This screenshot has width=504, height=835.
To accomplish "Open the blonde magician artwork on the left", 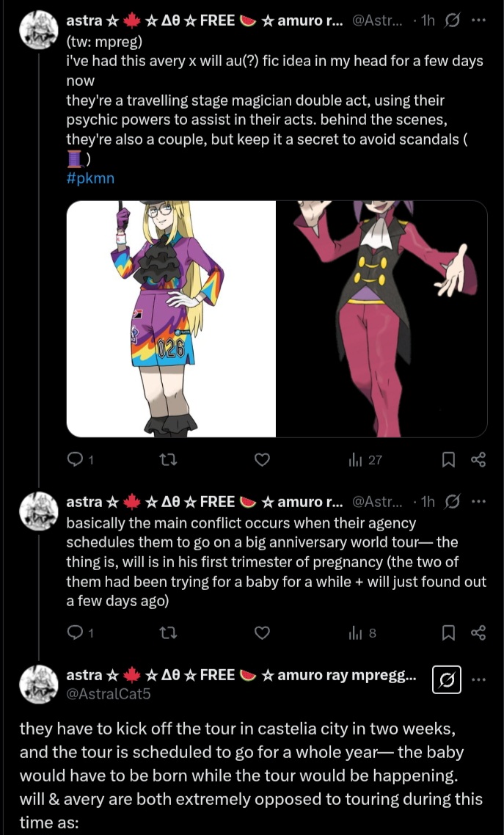I will click(172, 318).
